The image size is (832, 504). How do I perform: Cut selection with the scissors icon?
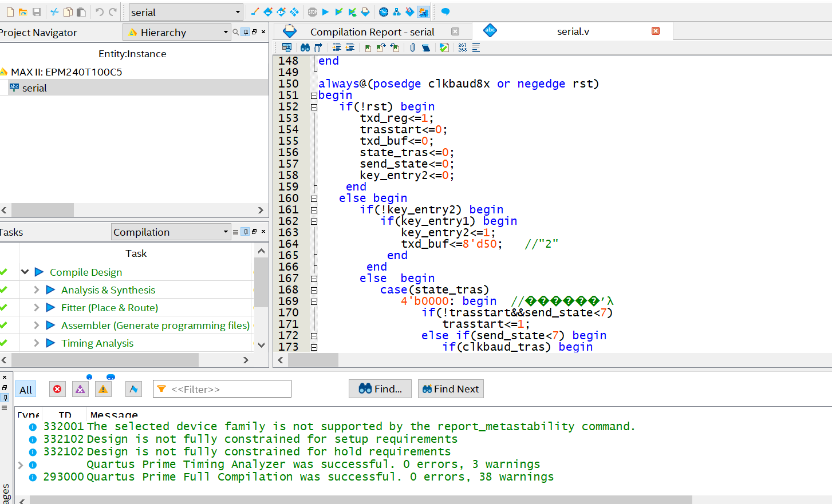coord(54,12)
